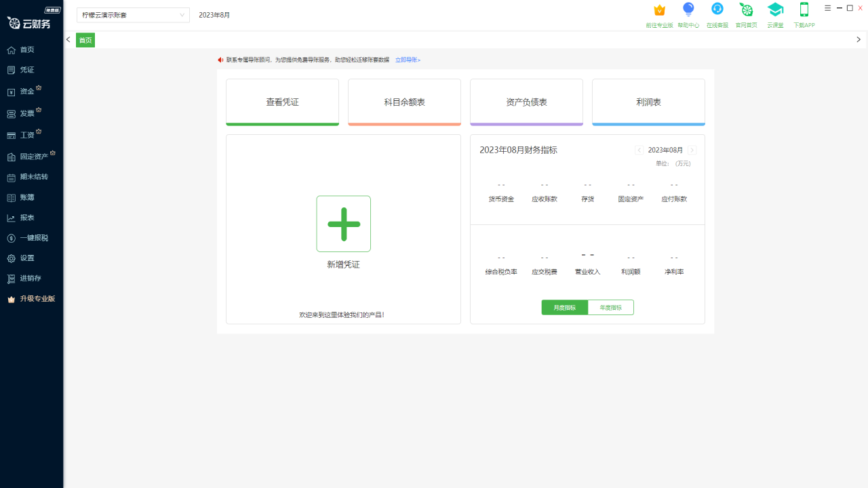Select 资金 (funds) in the sidebar
This screenshot has height=488, width=868.
tap(25, 91)
